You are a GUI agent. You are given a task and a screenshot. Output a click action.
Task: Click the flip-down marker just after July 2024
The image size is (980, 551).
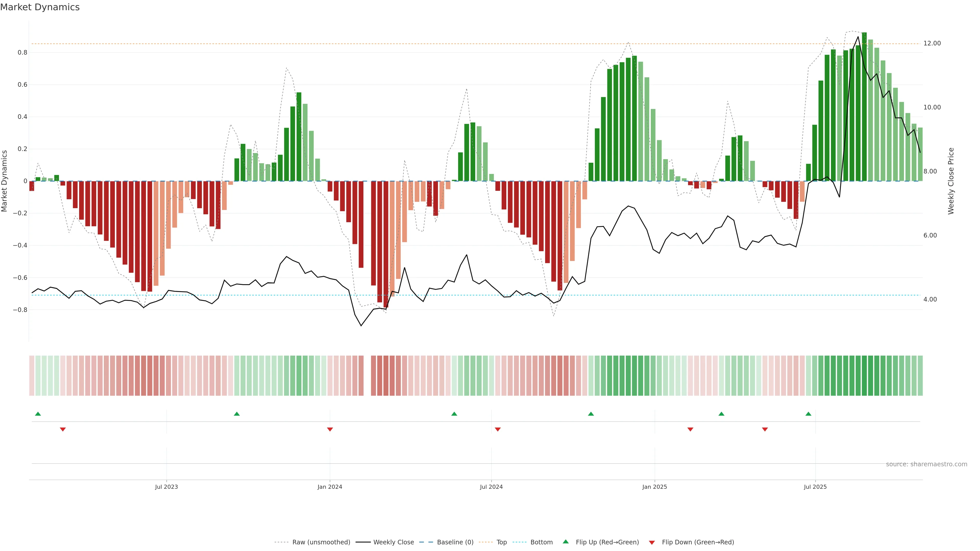(x=498, y=429)
